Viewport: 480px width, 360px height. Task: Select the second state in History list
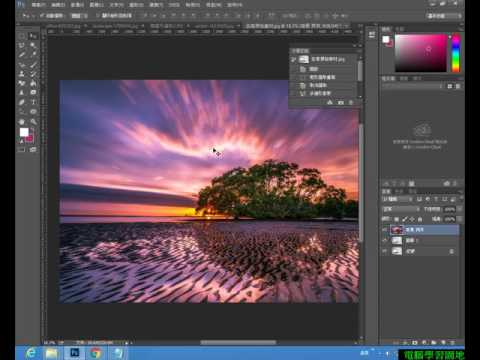[322, 77]
